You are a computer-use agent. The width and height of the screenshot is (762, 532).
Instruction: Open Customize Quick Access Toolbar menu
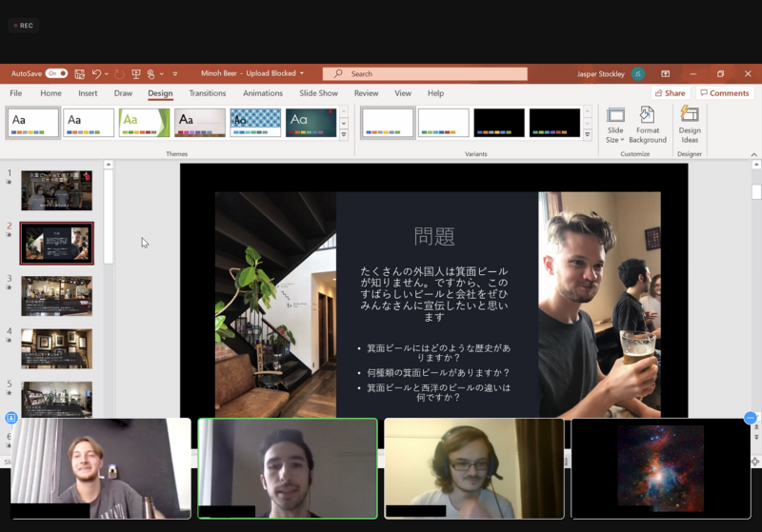click(175, 74)
